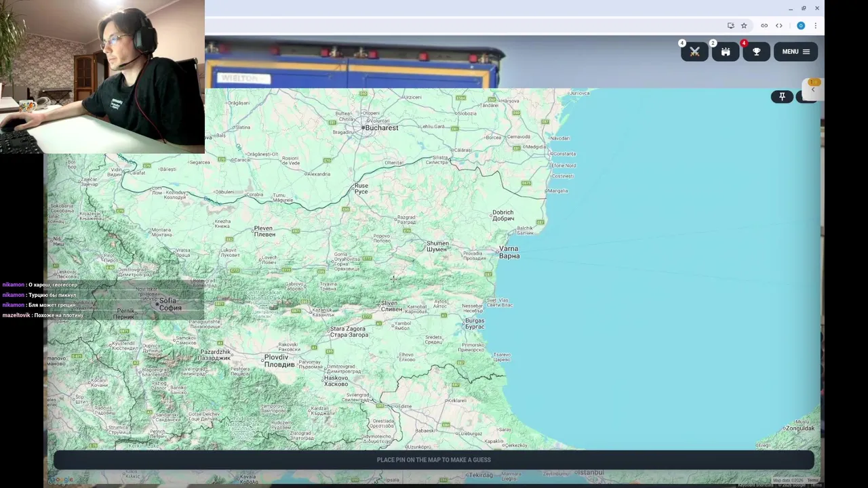Image resolution: width=868 pixels, height=488 pixels.
Task: Bookmark this page with star icon
Action: pyautogui.click(x=744, y=26)
